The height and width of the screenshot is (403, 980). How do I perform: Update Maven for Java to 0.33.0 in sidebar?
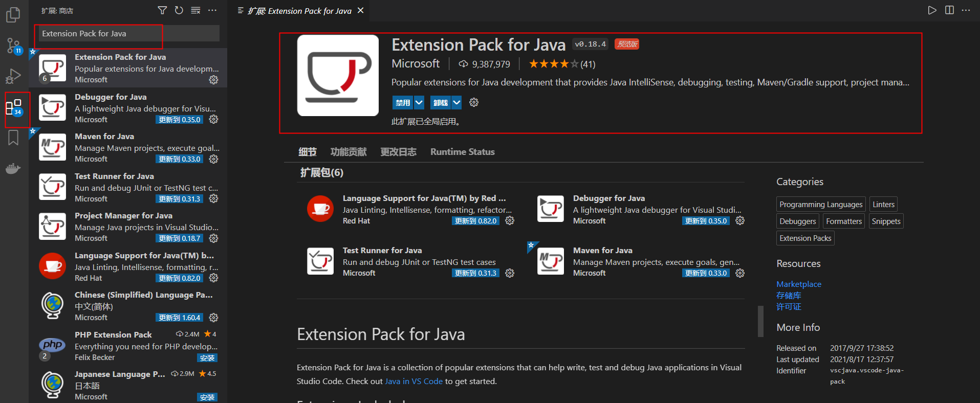click(179, 159)
